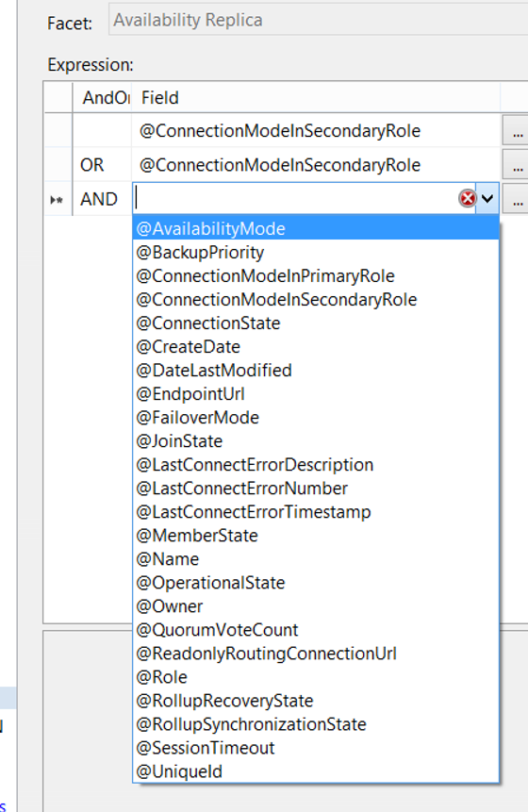Select the new-row marker icon beside AND
Image resolution: width=528 pixels, height=812 pixels.
(x=57, y=199)
